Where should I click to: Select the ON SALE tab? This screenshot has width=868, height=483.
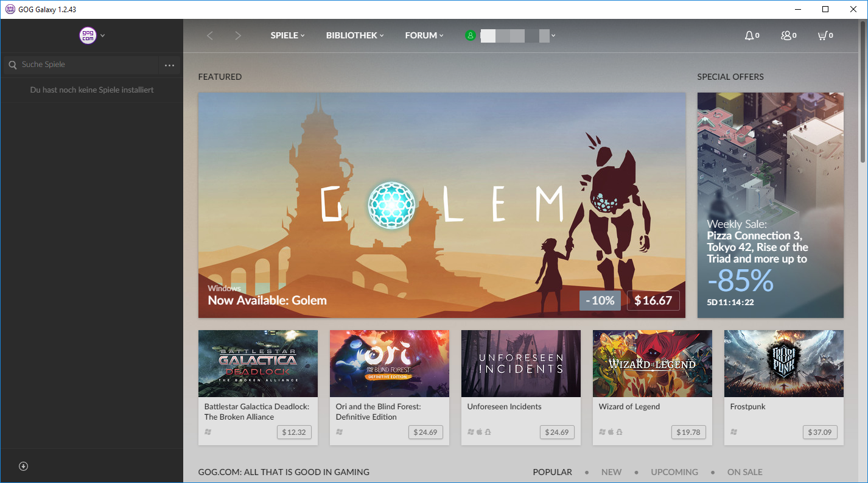[x=745, y=472]
